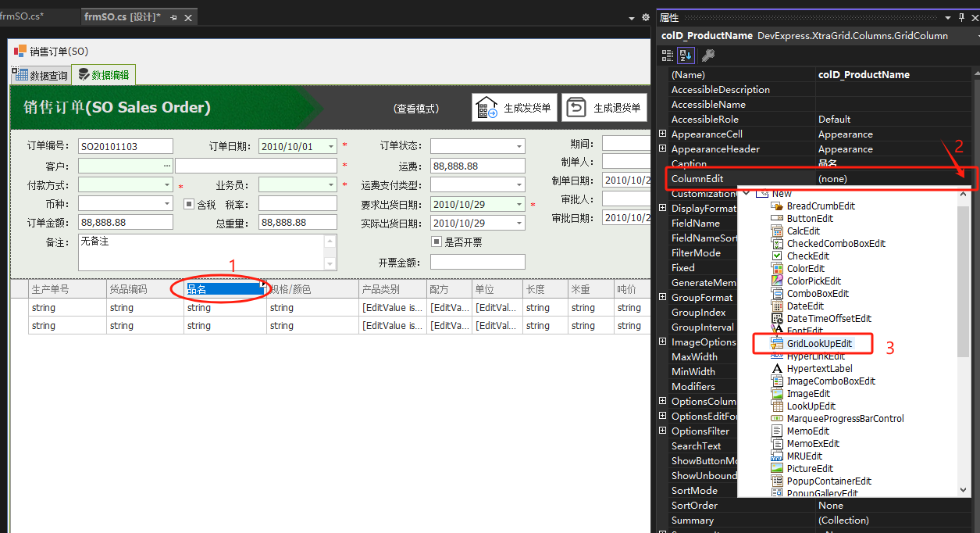Open the 运费支付类型 dropdown
The image size is (980, 533).
pos(519,185)
